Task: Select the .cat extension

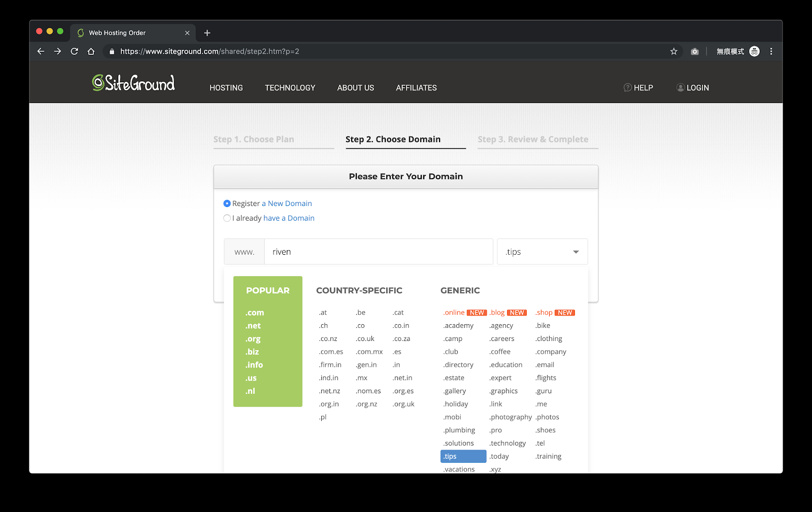Action: (x=398, y=313)
